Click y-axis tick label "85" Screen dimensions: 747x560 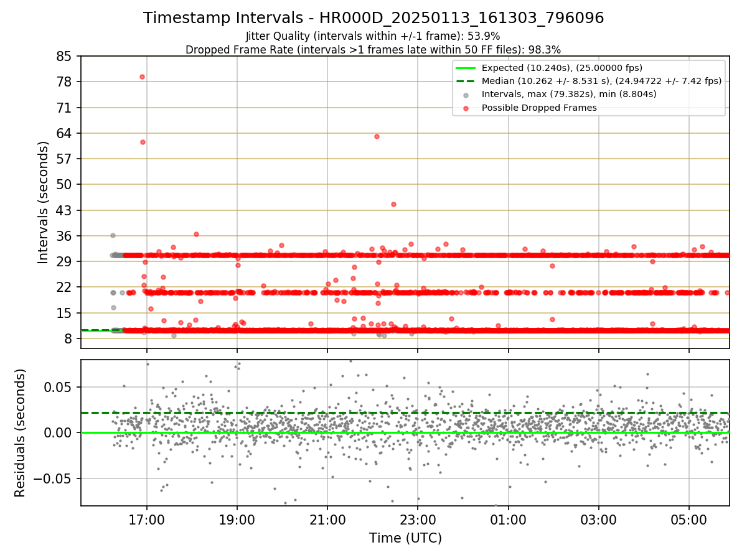tap(64, 56)
